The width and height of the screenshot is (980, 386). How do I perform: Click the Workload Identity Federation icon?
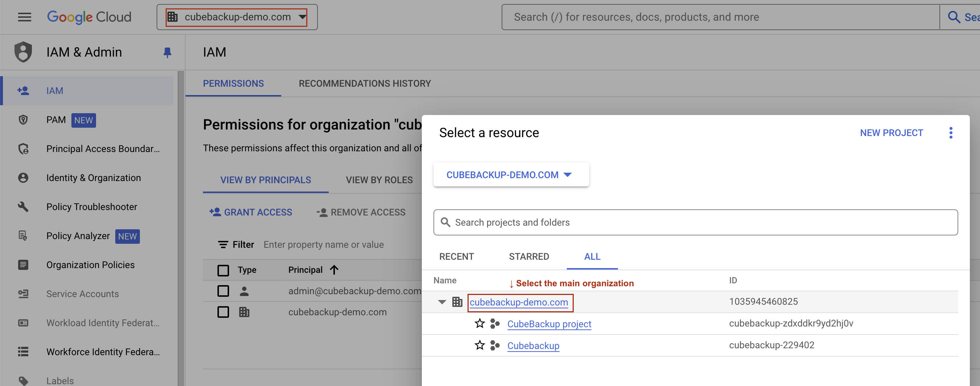(x=23, y=323)
